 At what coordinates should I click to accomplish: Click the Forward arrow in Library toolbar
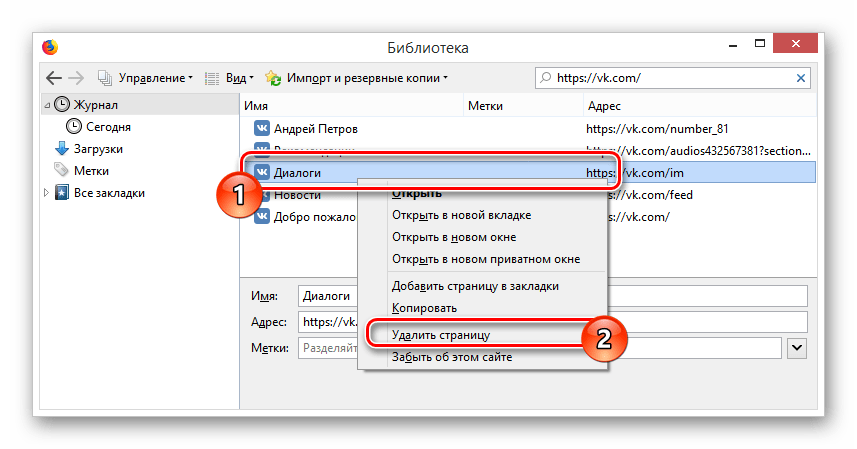[x=78, y=78]
